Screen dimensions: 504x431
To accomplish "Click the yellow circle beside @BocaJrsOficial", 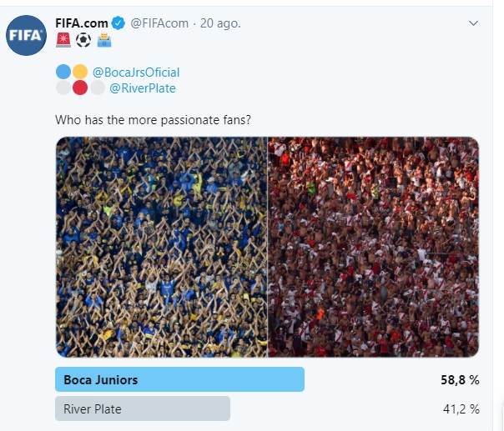I will [80, 72].
